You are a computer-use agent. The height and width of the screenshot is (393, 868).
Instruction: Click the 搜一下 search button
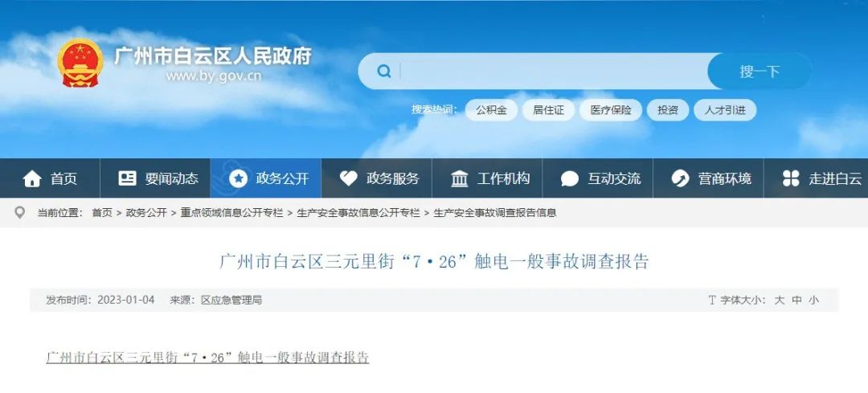tap(759, 71)
